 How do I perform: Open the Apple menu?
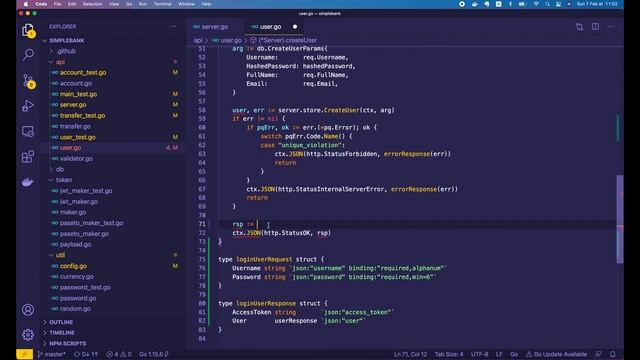click(26, 4)
